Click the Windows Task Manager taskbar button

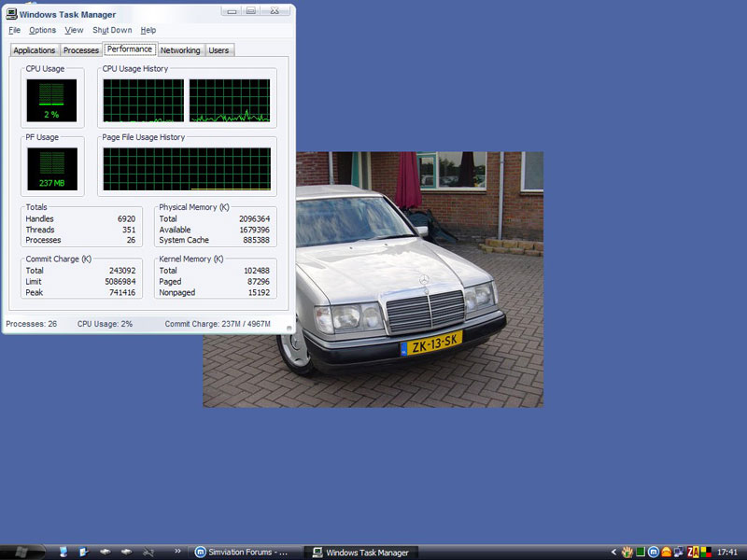(360, 552)
